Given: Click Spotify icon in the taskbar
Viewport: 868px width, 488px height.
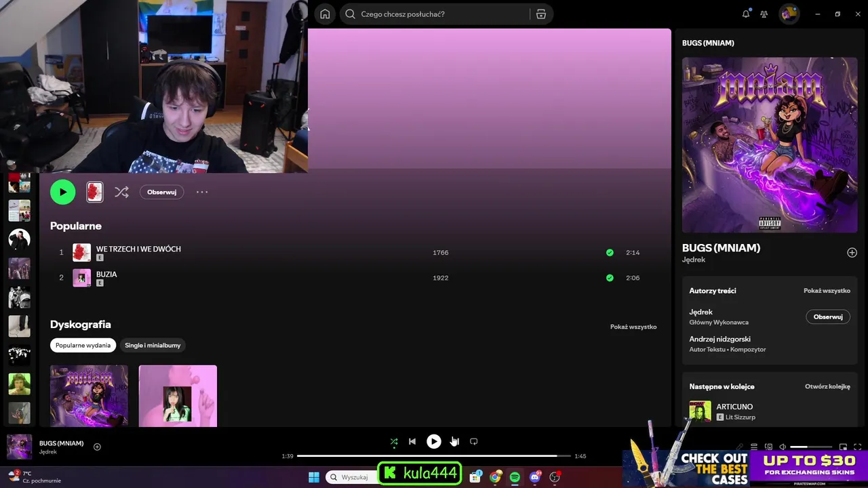Looking at the screenshot, I should [515, 477].
